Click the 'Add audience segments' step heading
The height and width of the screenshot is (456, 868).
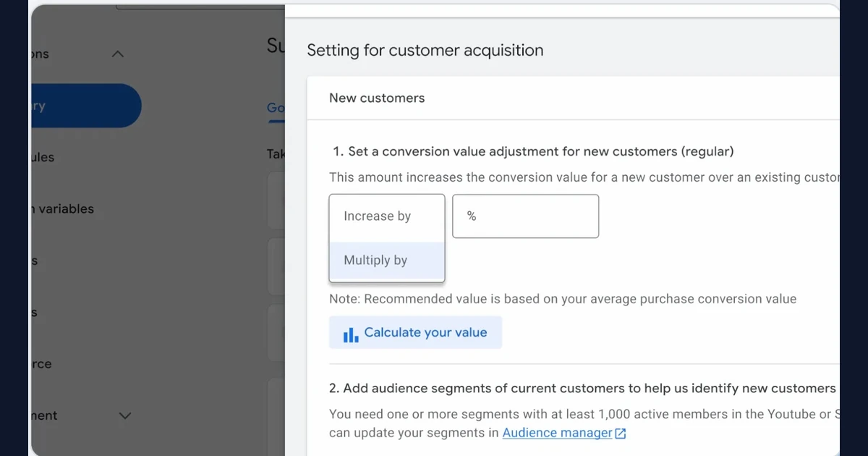click(x=582, y=389)
